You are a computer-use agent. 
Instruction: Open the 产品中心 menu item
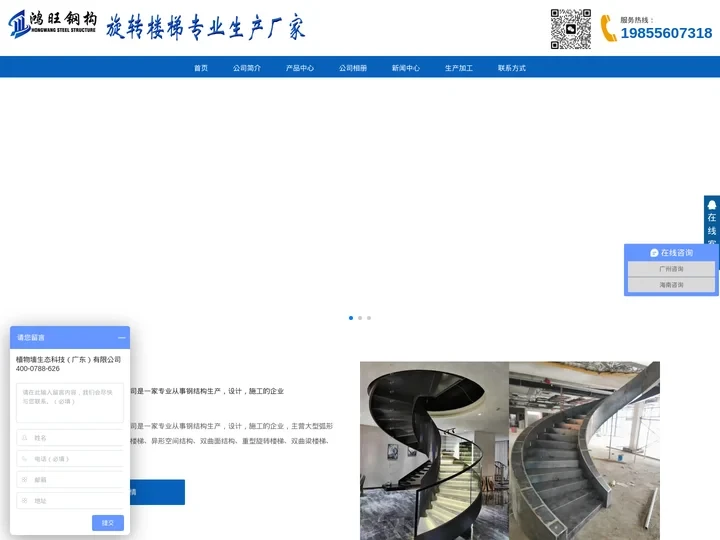coord(300,68)
